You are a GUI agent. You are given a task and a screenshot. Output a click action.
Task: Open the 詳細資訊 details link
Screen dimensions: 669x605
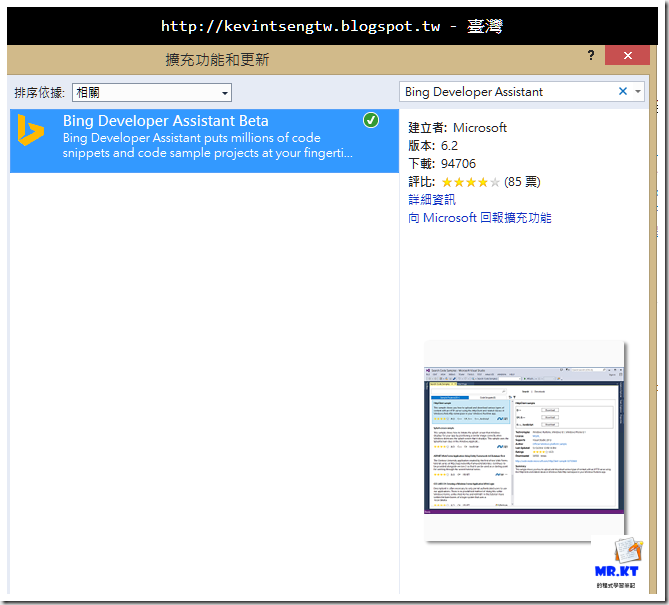[x=432, y=200]
